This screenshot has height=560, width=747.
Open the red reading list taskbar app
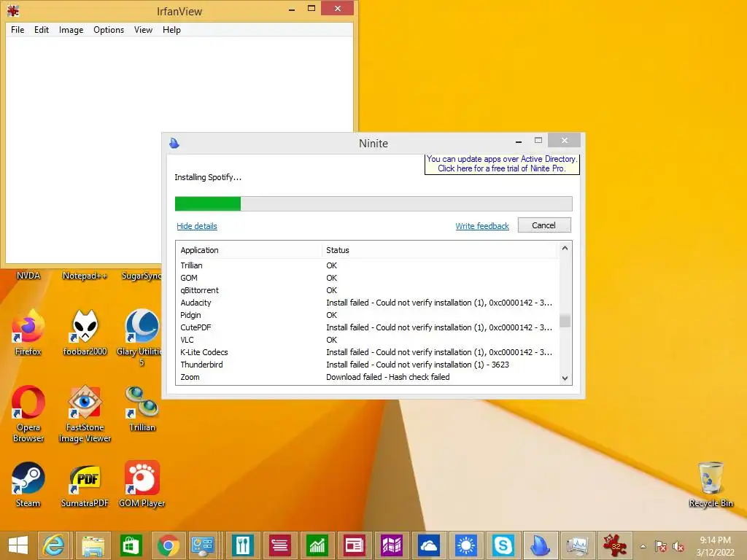point(280,545)
